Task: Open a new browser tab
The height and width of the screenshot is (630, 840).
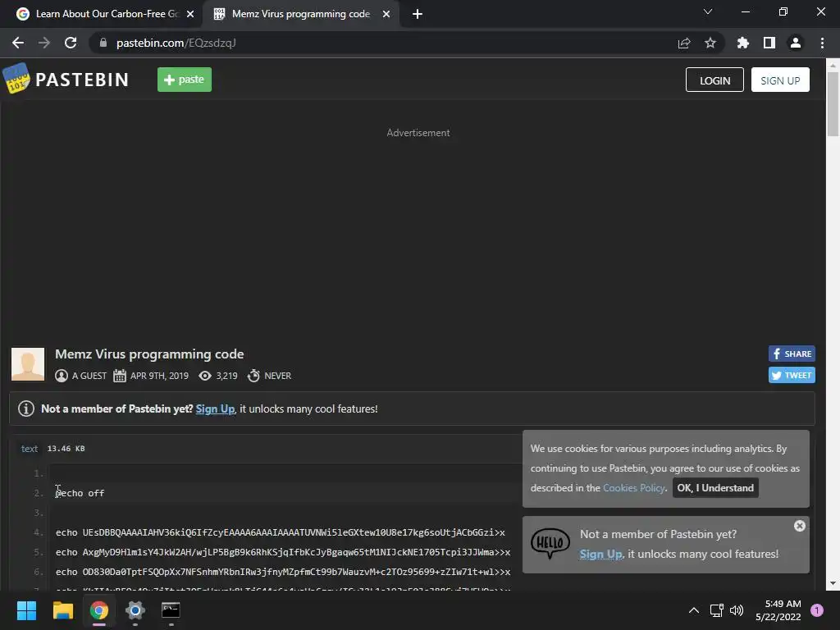Action: coord(418,14)
